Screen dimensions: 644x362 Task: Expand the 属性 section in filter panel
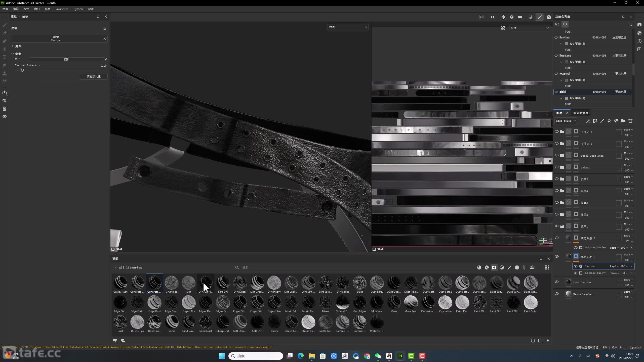[13, 46]
